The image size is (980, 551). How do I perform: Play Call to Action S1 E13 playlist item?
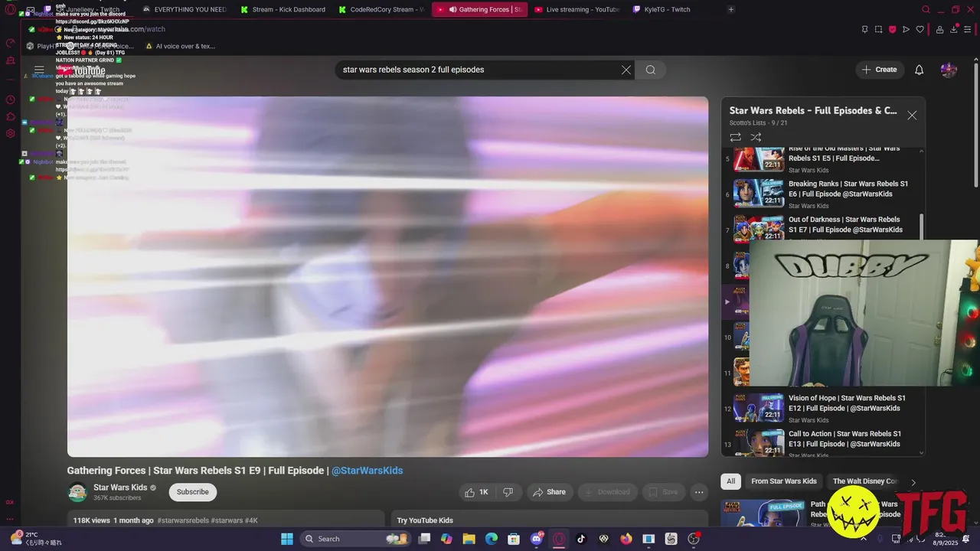tap(823, 444)
